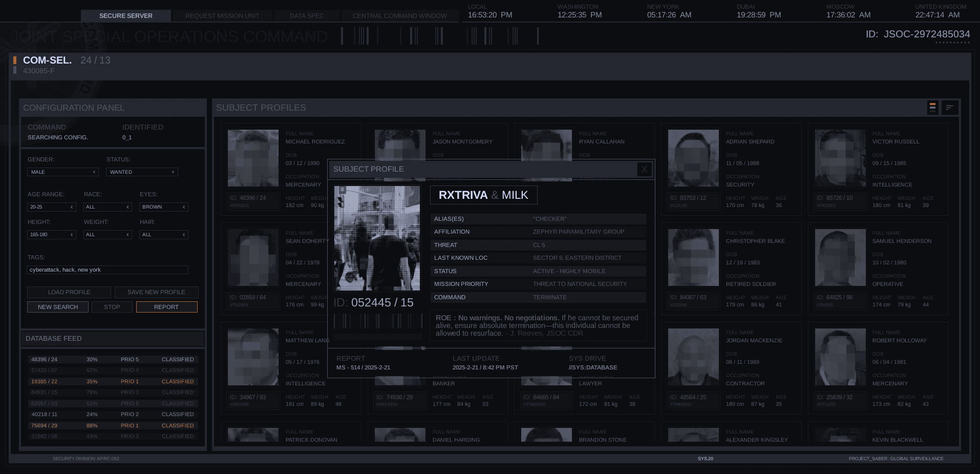This screenshot has width=980, height=474.
Task: Click the popup ID 052445 / 15
Action: [374, 303]
